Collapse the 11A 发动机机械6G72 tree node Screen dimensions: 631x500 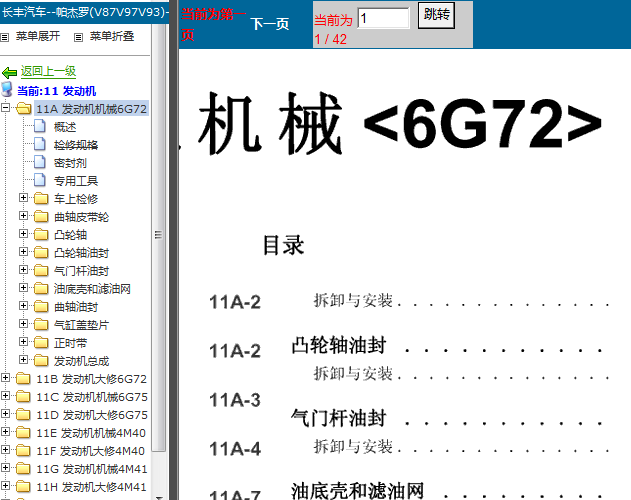click(6, 107)
